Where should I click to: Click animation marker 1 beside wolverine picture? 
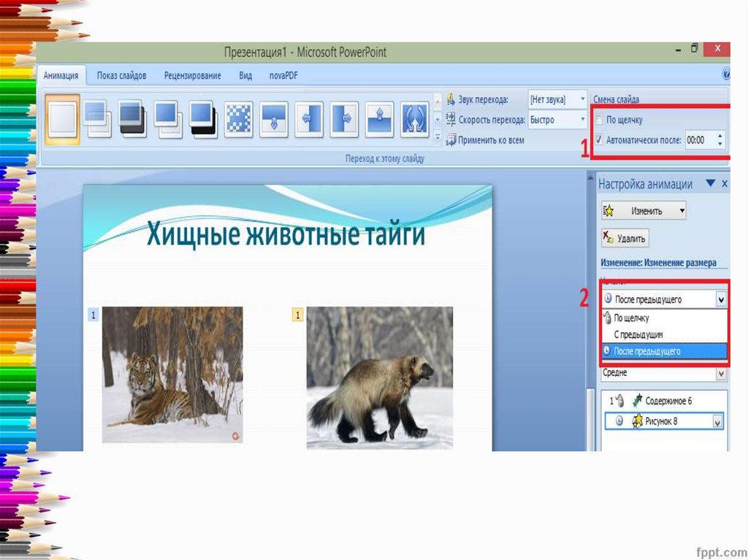point(298,315)
